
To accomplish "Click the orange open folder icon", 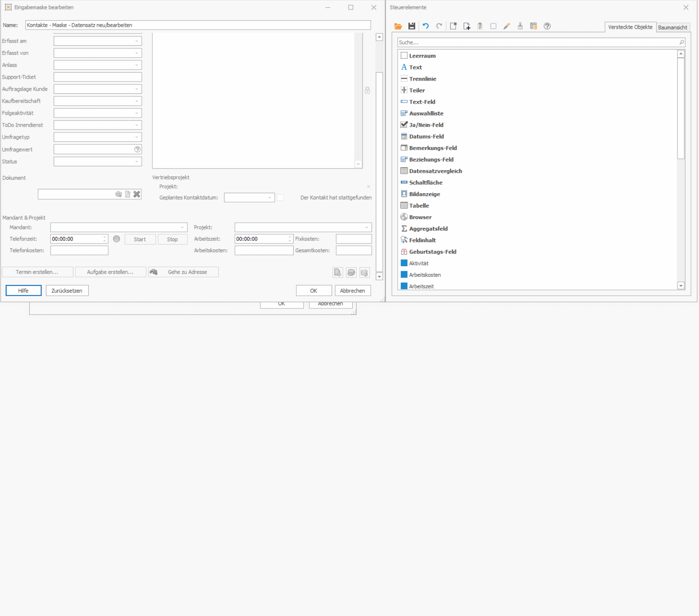I will (398, 26).
